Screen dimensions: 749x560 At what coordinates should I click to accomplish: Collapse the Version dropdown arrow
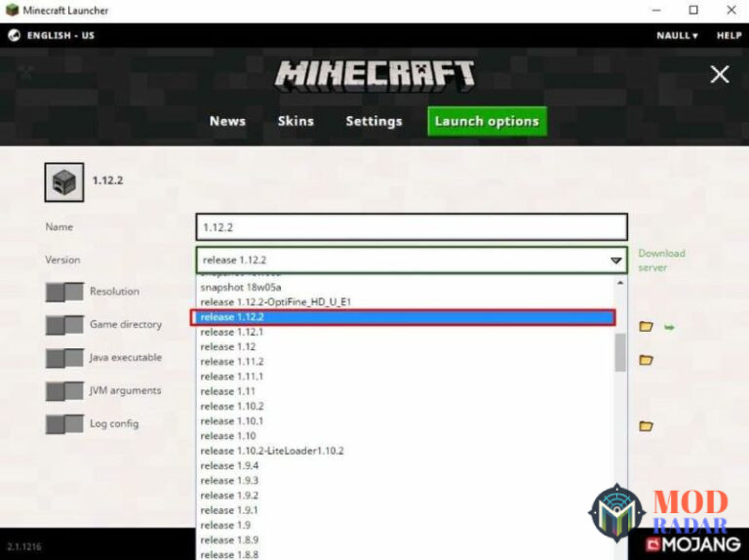[615, 260]
